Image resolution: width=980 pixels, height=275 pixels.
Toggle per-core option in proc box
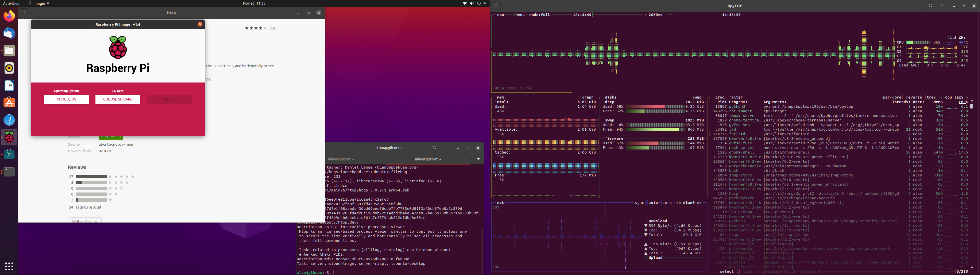pyautogui.click(x=892, y=98)
